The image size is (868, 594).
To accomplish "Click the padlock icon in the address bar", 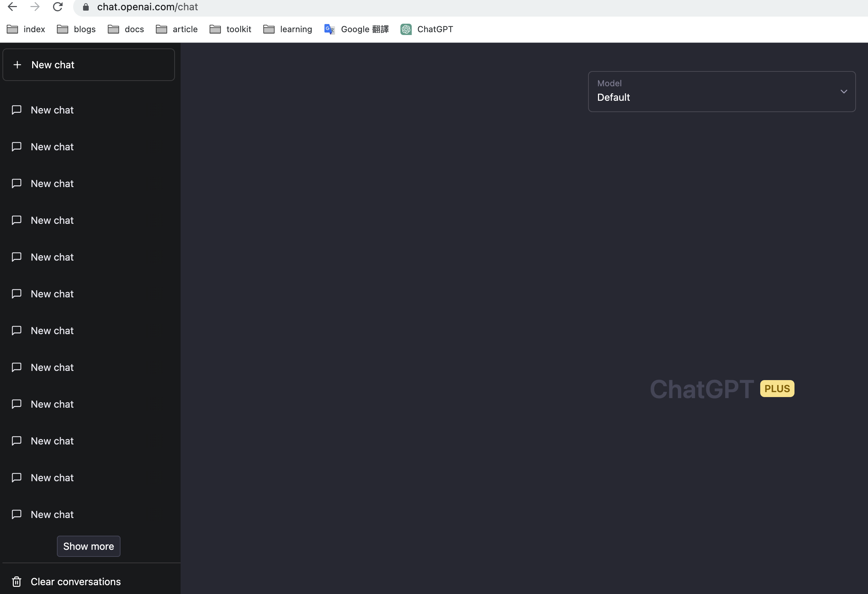I will pos(86,7).
